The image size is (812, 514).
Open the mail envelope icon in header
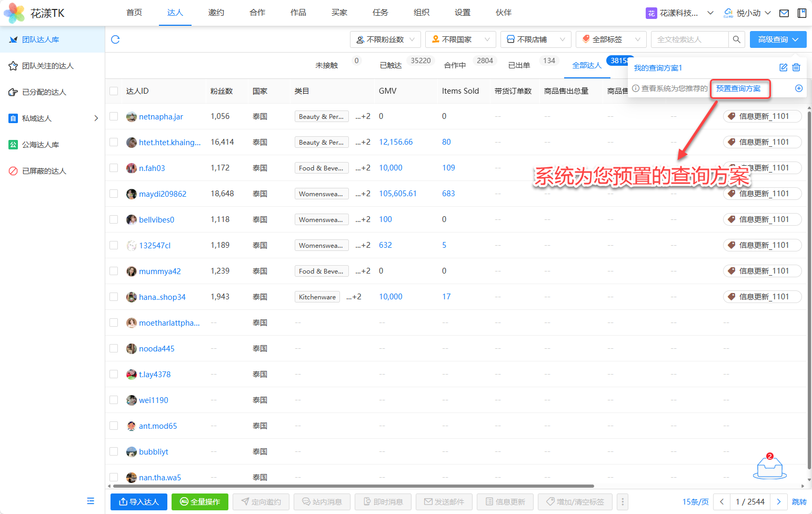click(x=784, y=13)
